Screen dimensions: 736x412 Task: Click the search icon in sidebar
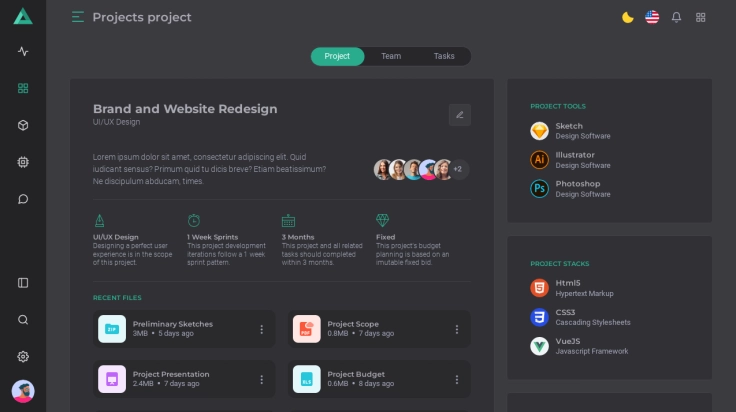coord(23,320)
